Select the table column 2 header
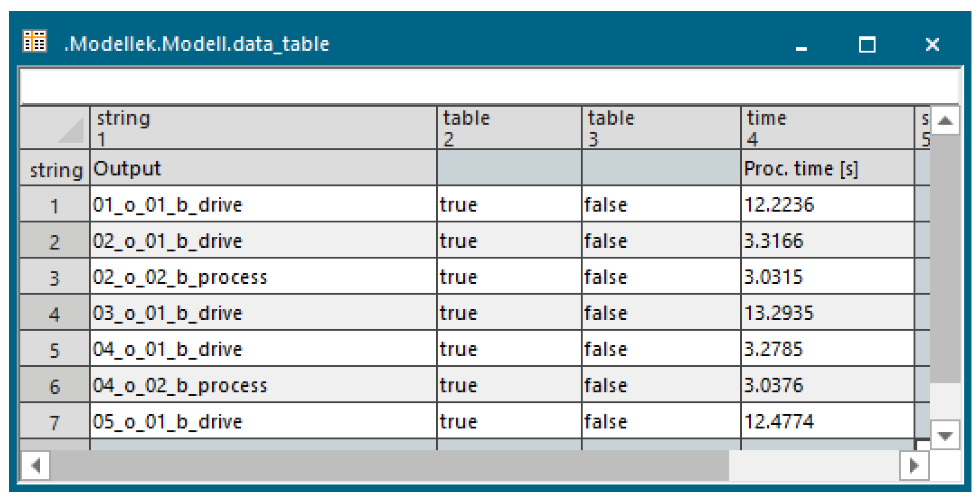Screen dimensions: 980x503 [509, 128]
